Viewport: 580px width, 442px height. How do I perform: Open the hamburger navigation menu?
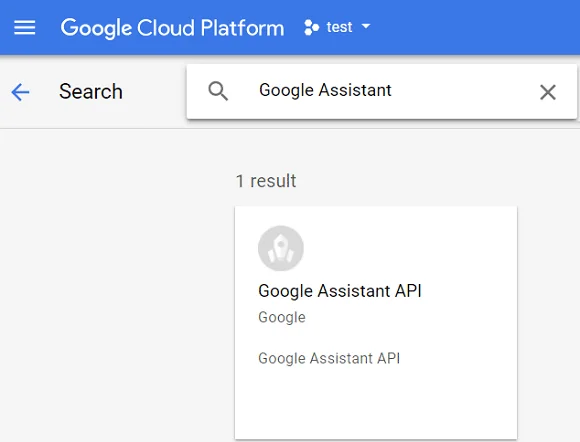tap(24, 27)
